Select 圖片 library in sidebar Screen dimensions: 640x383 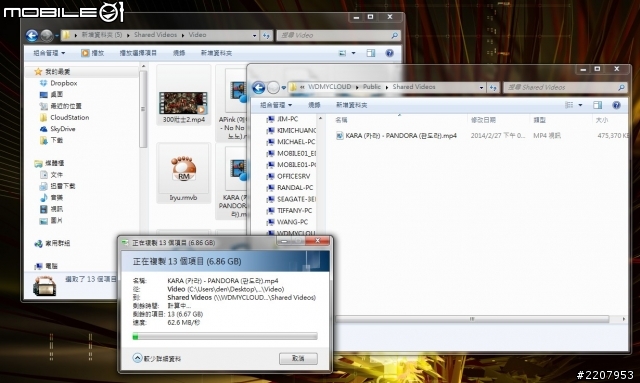(x=51, y=220)
